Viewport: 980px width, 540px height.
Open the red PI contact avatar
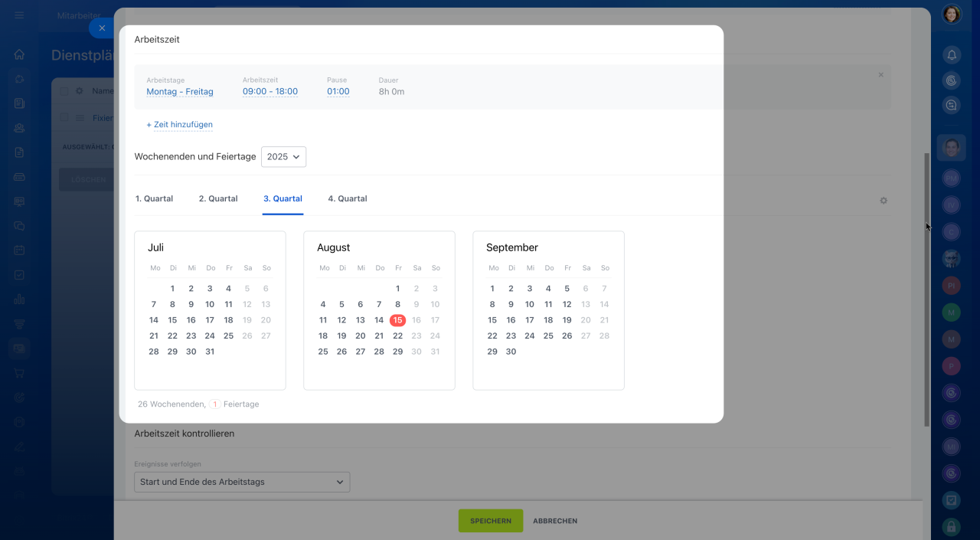pos(952,285)
